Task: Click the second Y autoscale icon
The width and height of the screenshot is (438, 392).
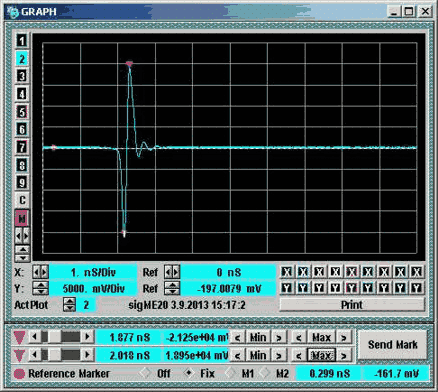Action: [x=303, y=288]
